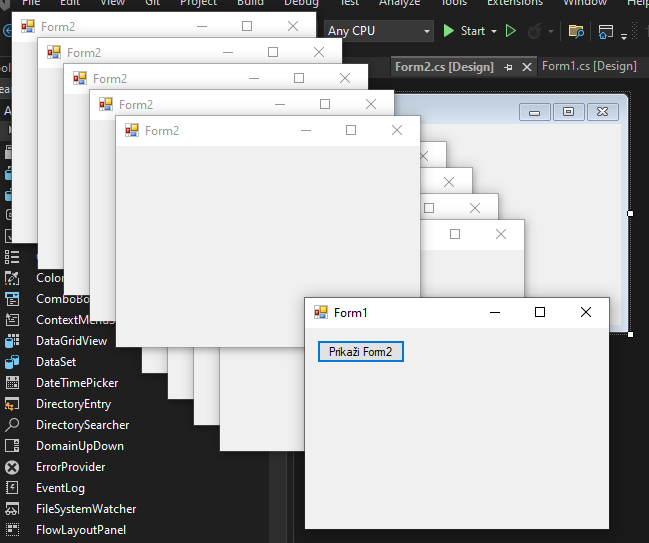Select the EventLog control icon
This screenshot has height=543, width=649.
(13, 488)
